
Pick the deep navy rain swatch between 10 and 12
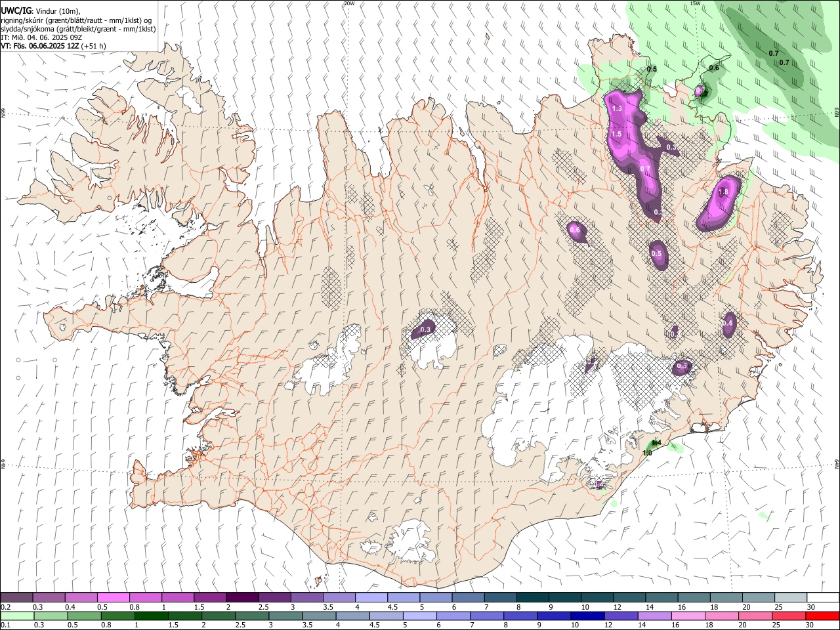[x=587, y=616]
